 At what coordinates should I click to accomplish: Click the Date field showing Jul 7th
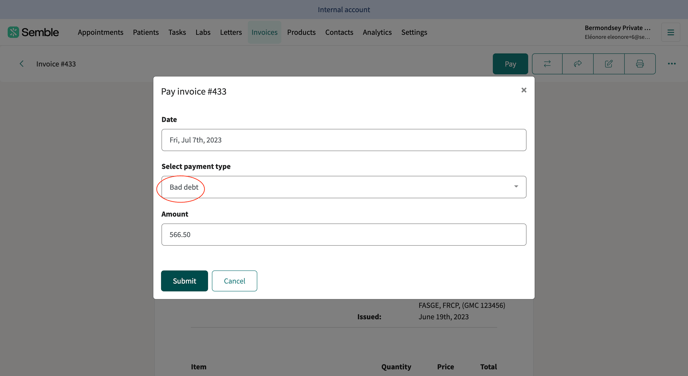click(344, 140)
